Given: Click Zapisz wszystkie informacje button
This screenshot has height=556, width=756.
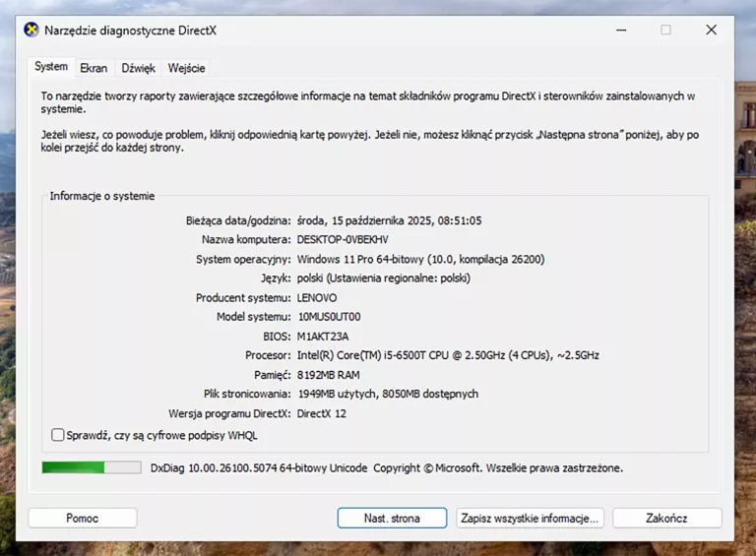Looking at the screenshot, I should tap(529, 518).
